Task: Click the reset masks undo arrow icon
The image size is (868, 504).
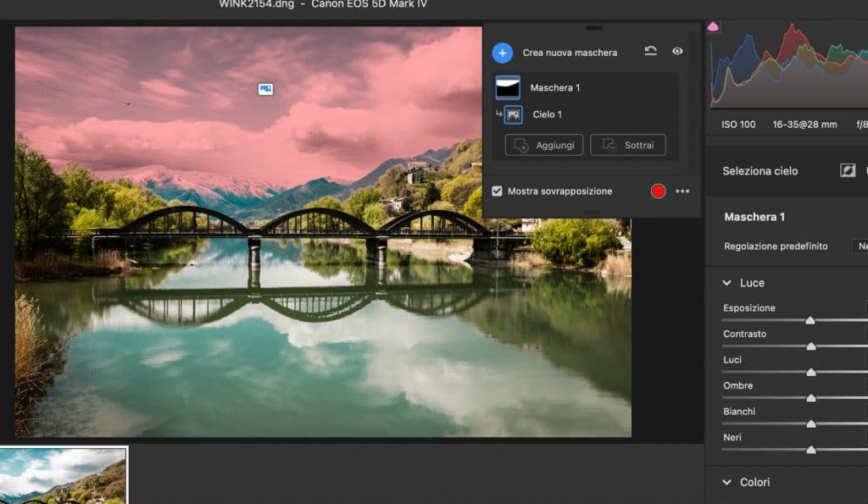Action: (650, 51)
